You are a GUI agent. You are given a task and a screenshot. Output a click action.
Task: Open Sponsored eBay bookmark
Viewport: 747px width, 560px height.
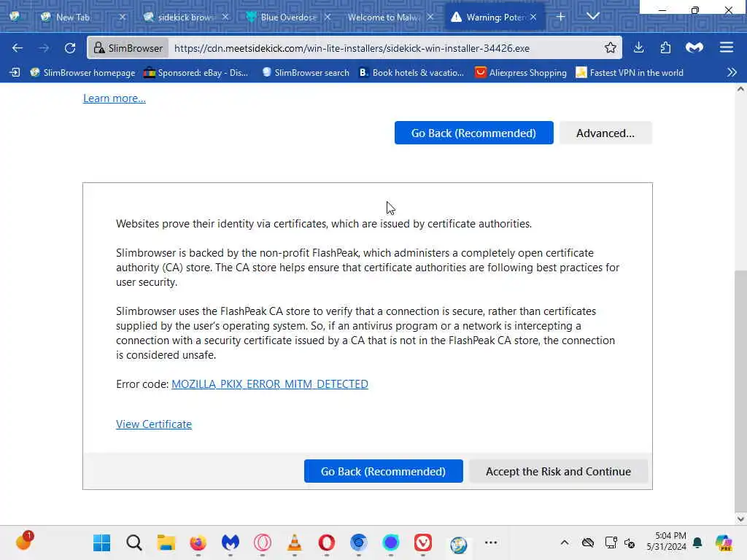click(196, 72)
